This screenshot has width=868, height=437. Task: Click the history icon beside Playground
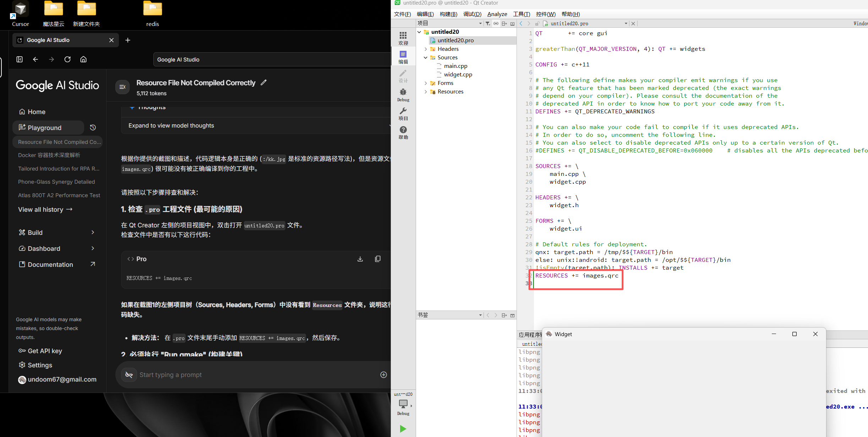pyautogui.click(x=93, y=128)
